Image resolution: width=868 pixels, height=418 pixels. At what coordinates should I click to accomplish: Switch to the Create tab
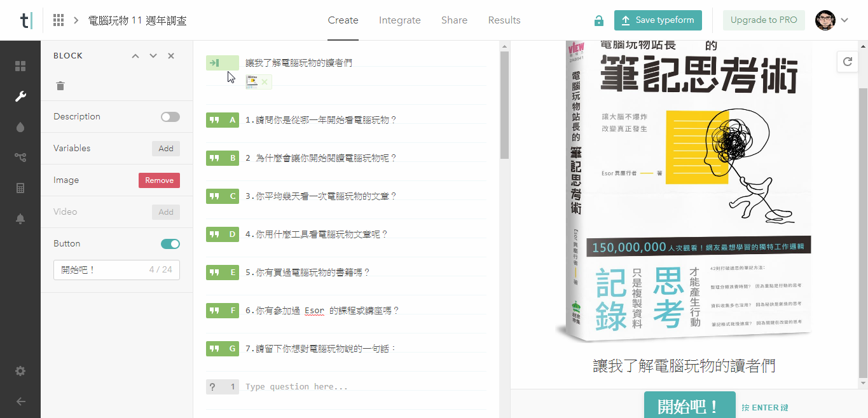[343, 20]
